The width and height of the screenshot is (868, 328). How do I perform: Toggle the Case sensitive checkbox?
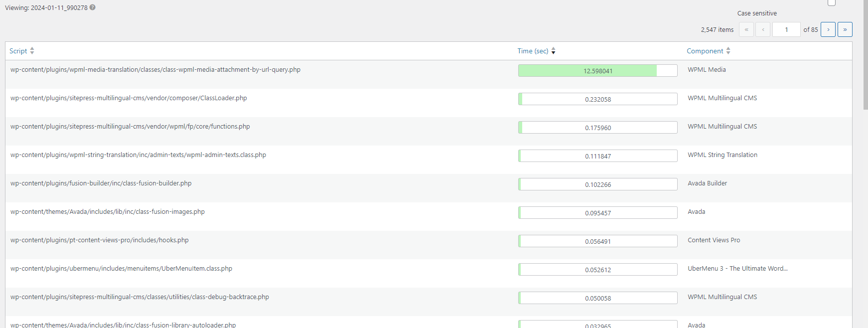(832, 2)
